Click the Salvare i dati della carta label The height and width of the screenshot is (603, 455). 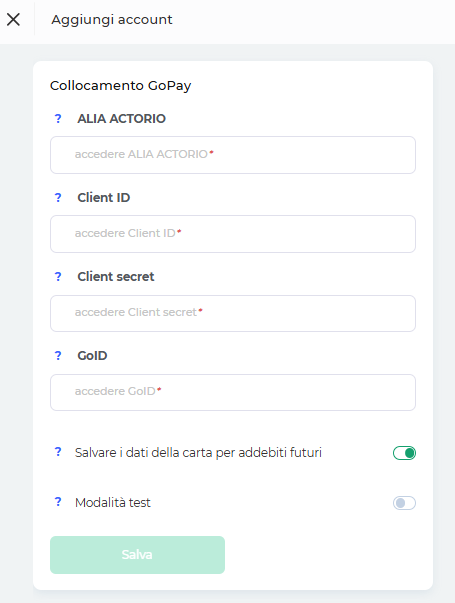(198, 453)
